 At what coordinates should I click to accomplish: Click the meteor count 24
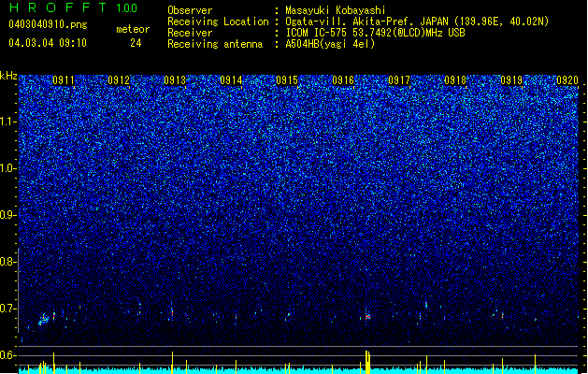(x=136, y=43)
